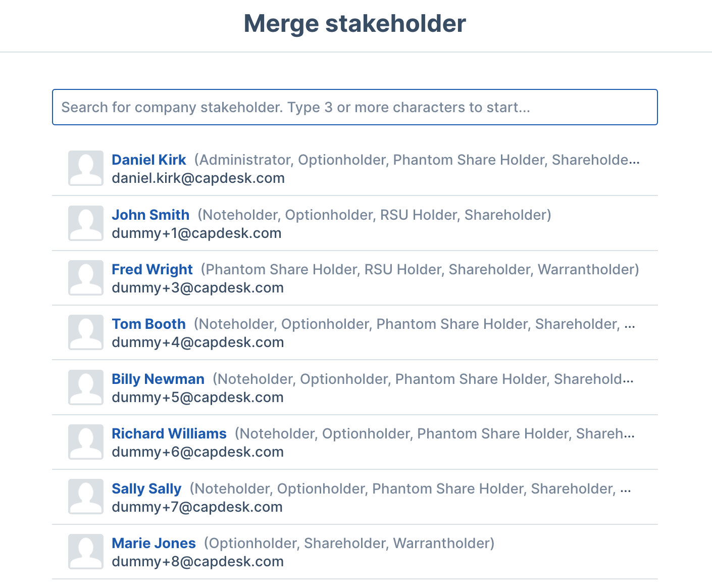Click Tom Booth's avatar placeholder
The image size is (712, 588).
86,332
